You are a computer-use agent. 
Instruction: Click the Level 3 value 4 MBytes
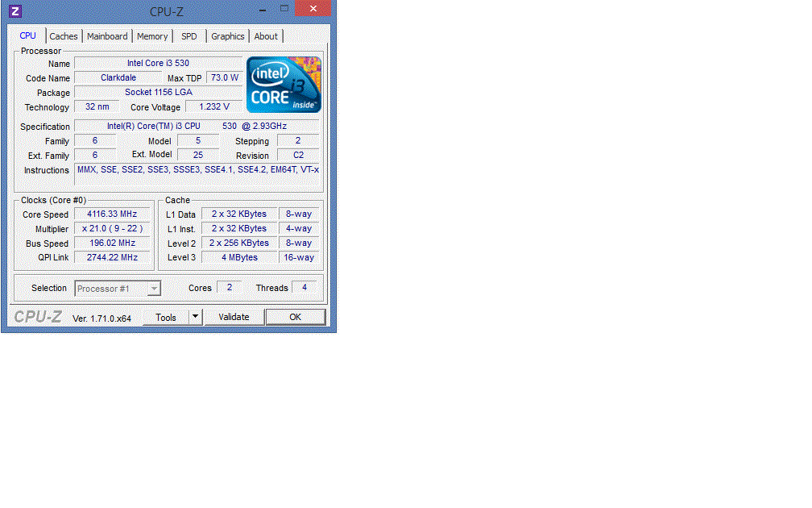tap(239, 258)
